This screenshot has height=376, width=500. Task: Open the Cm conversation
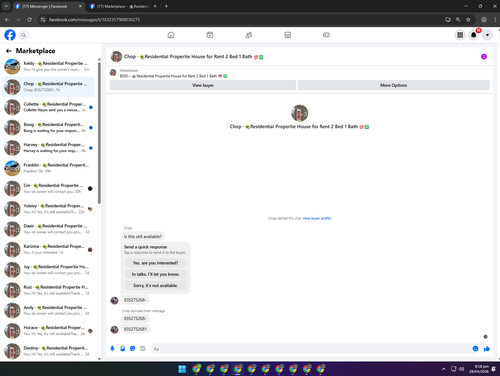49,188
